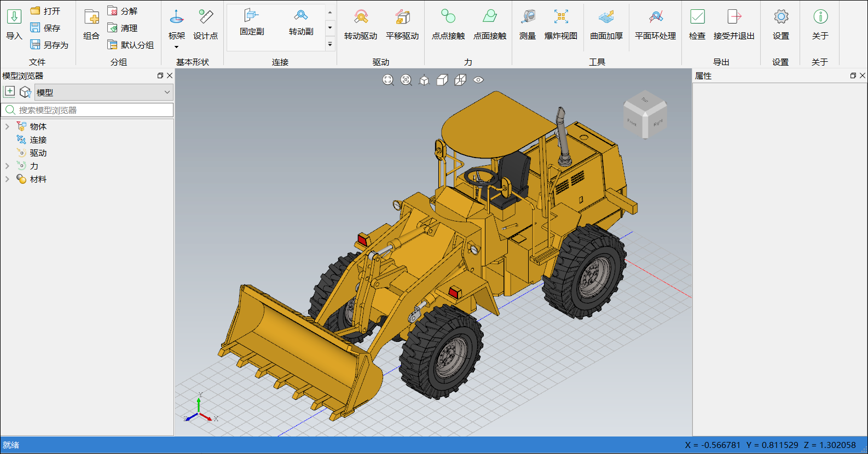Click the 导入 import icon
This screenshot has width=868, height=454.
(14, 18)
